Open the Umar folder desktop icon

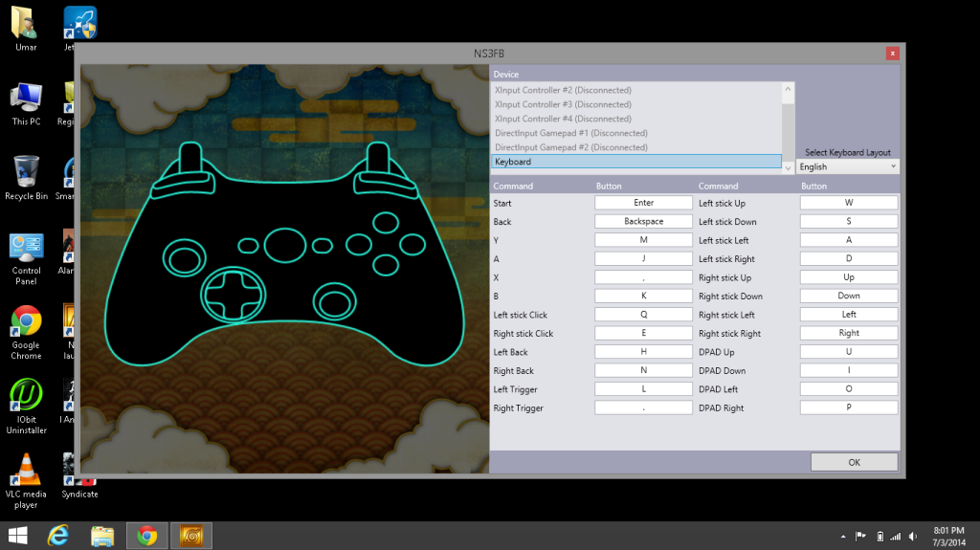(26, 29)
